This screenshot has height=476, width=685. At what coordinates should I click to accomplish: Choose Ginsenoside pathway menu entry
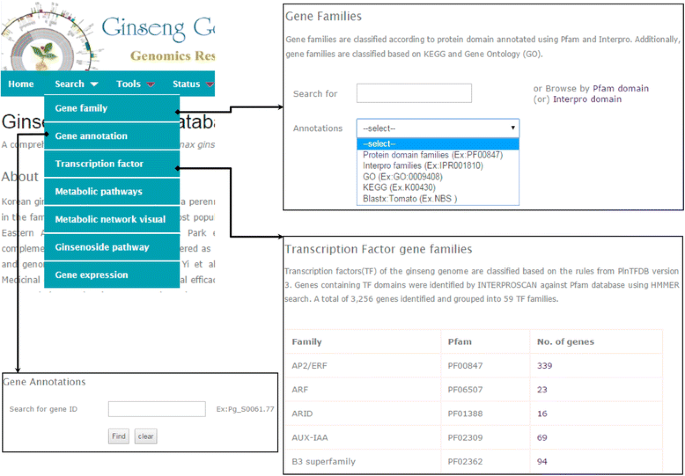112,247
